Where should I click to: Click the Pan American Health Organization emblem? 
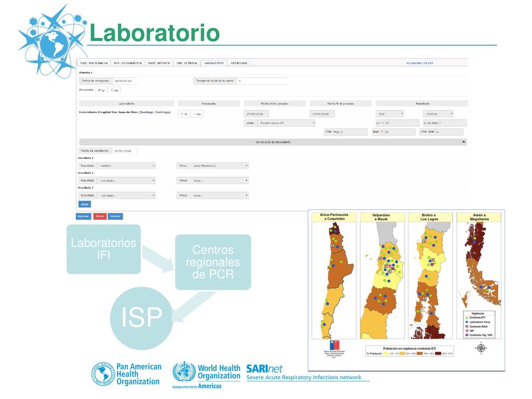pos(103,374)
